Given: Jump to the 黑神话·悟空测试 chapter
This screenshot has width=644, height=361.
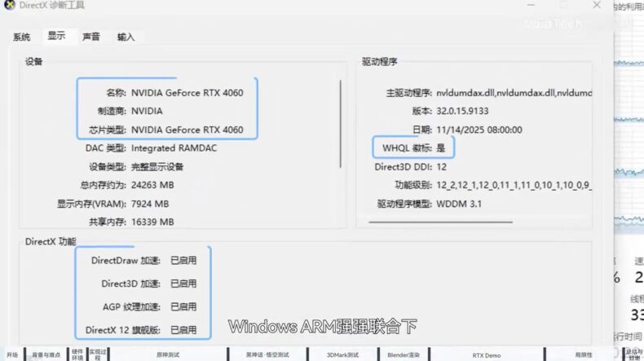Looking at the screenshot, I should tap(267, 354).
